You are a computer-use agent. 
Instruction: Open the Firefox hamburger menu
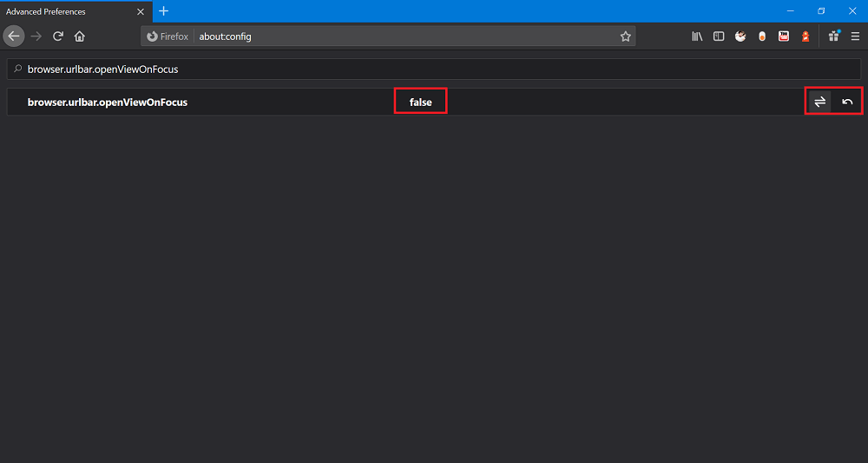pyautogui.click(x=855, y=36)
